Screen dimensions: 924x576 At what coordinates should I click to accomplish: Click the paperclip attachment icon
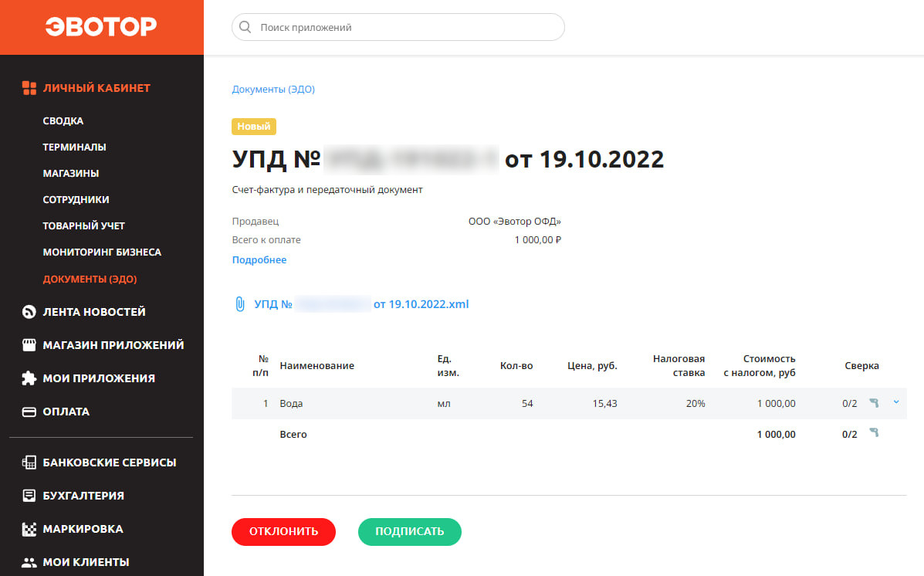[240, 304]
